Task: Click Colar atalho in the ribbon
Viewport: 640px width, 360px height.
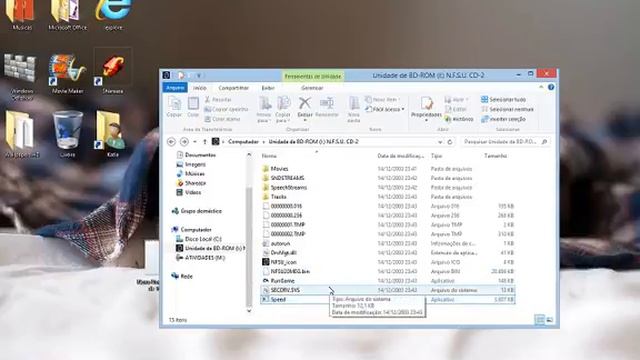Action: click(222, 119)
